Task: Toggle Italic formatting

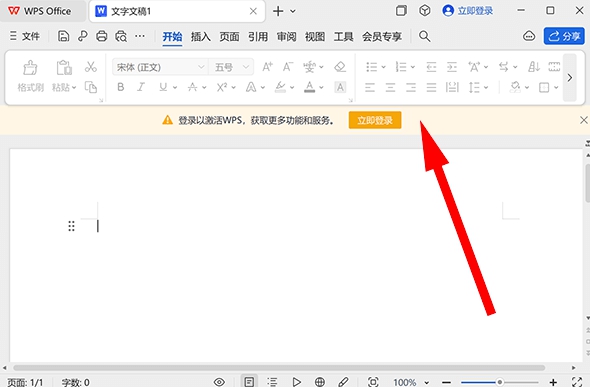Action: (141, 87)
